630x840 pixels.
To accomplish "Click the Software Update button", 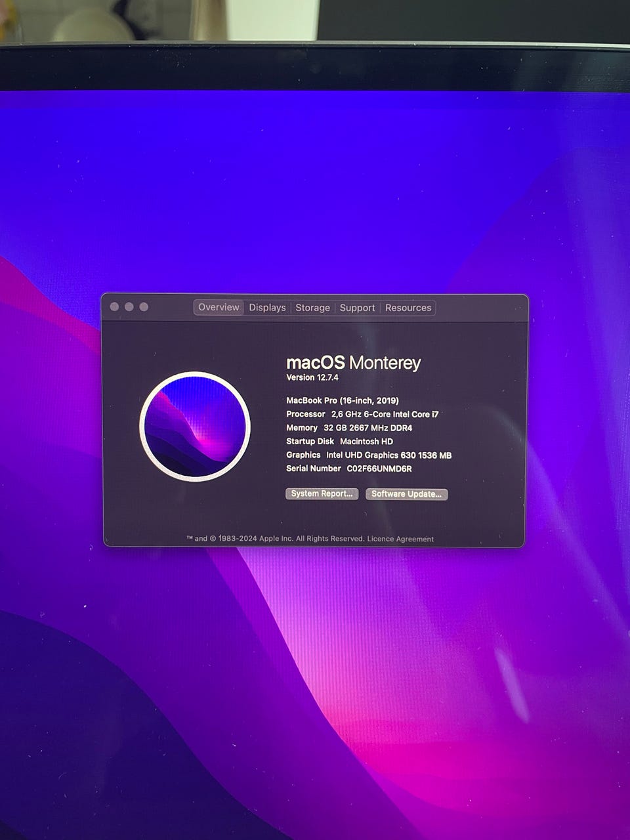I will (x=406, y=494).
